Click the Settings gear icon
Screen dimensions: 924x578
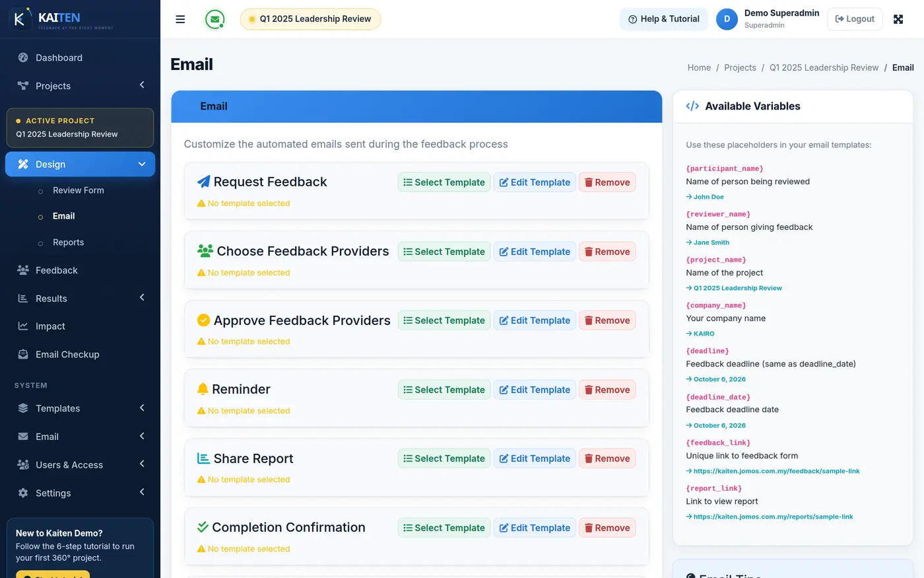pyautogui.click(x=23, y=493)
